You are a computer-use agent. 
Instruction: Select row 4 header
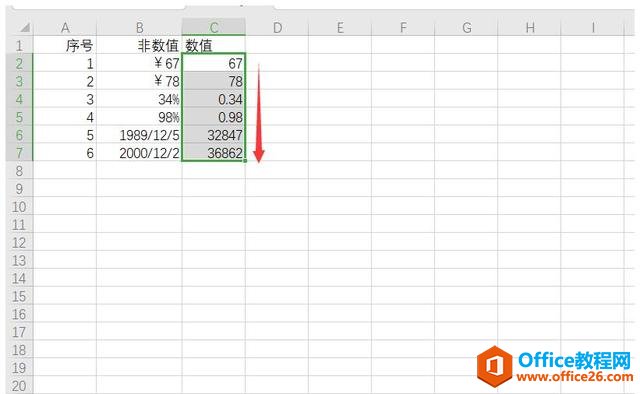[19, 99]
